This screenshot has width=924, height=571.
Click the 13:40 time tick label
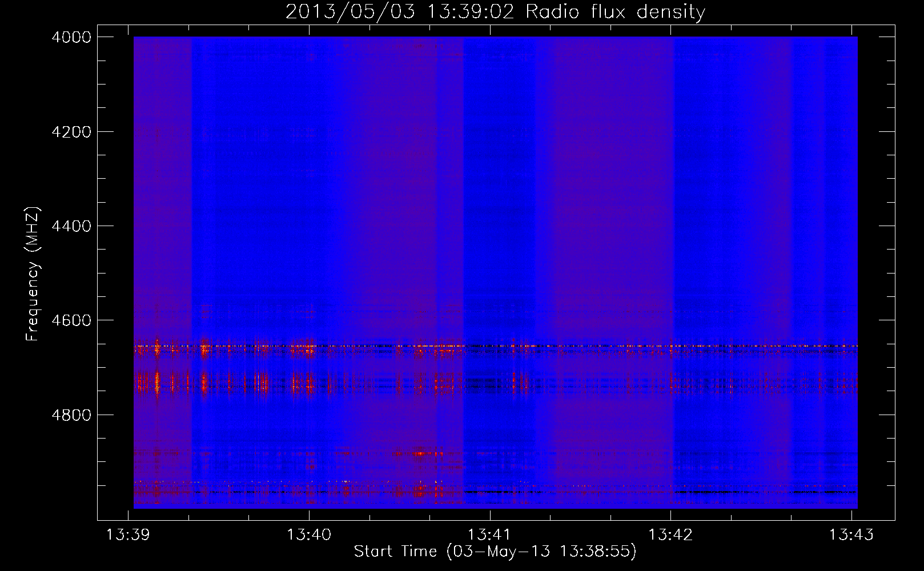pos(309,534)
